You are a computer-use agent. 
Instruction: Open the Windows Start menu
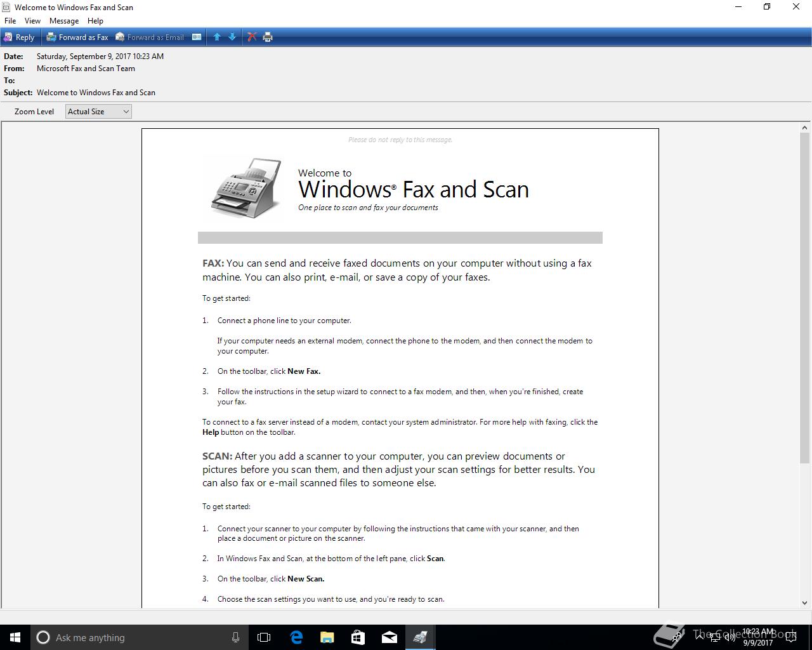(x=15, y=637)
